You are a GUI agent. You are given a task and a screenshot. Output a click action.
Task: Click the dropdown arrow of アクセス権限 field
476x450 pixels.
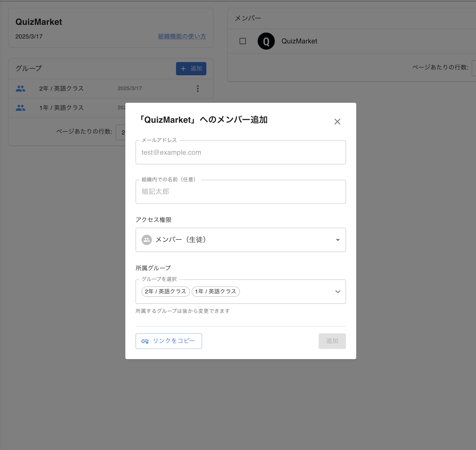coord(338,240)
